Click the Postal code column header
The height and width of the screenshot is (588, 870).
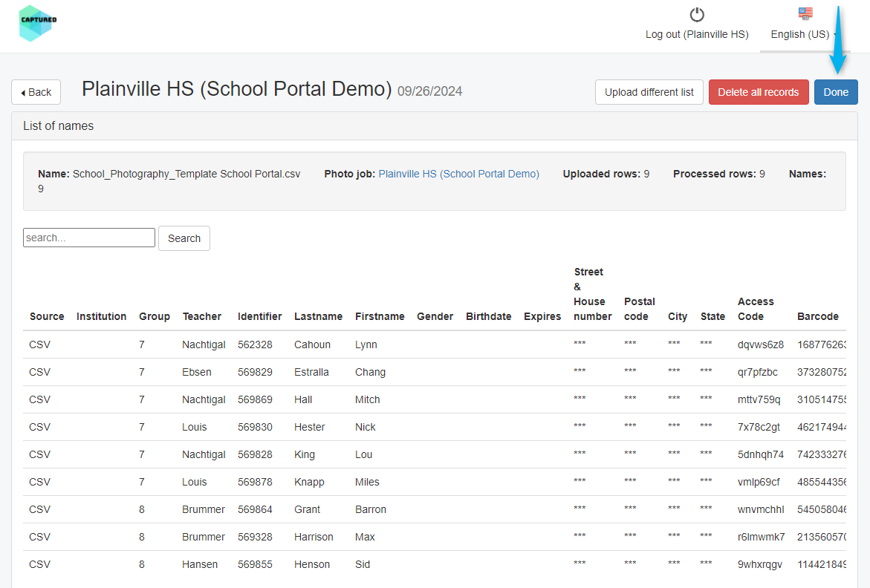point(640,309)
